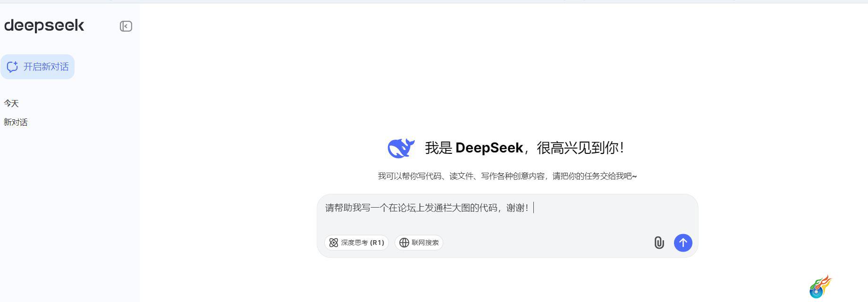Click the word DeepSeek in bold heading
868x302 pixels.
pyautogui.click(x=489, y=148)
